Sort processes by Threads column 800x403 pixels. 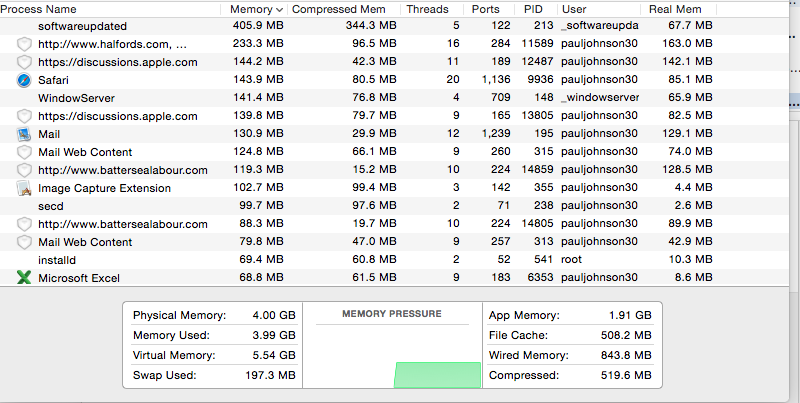427,9
